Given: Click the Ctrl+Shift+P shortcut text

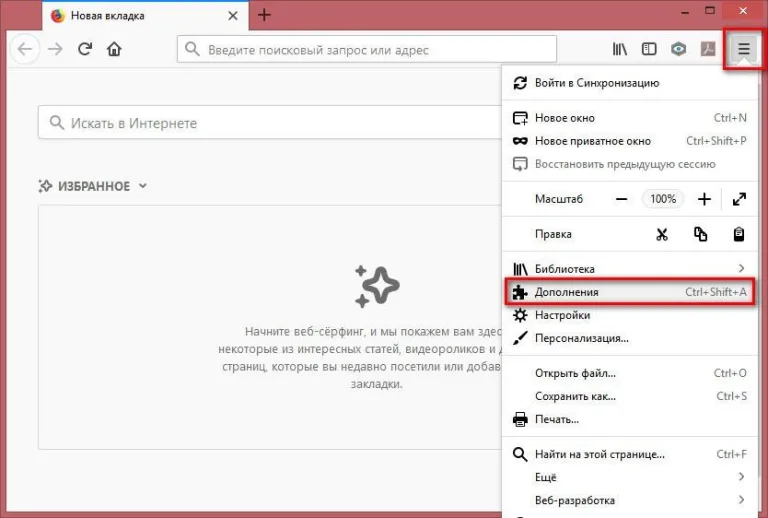Looking at the screenshot, I should click(x=716, y=141).
